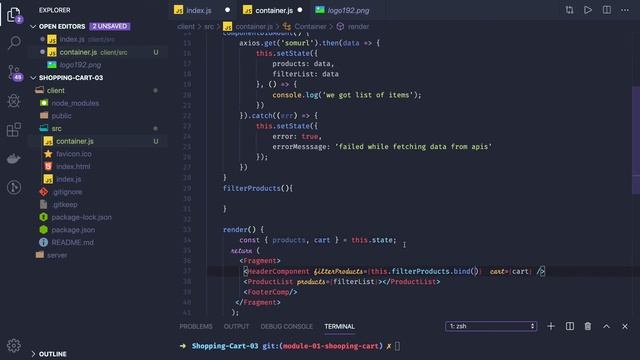Open container.js in Open Editors list
Screen dimensions: 640x360
coord(98,52)
